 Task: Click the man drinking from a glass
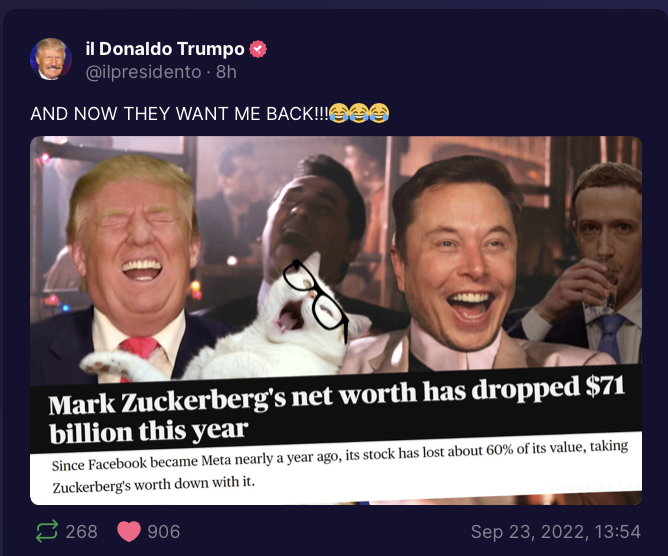pos(596,264)
